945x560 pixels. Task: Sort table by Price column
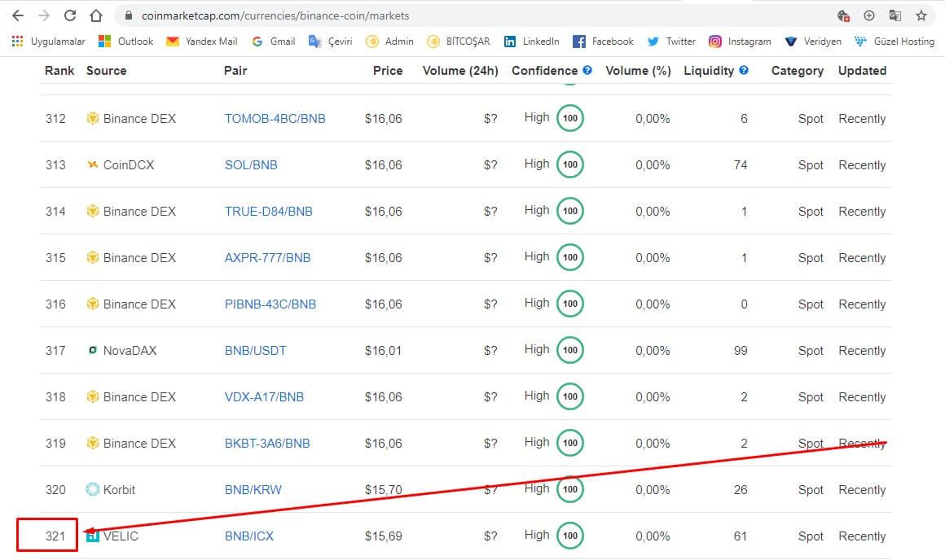pyautogui.click(x=388, y=71)
